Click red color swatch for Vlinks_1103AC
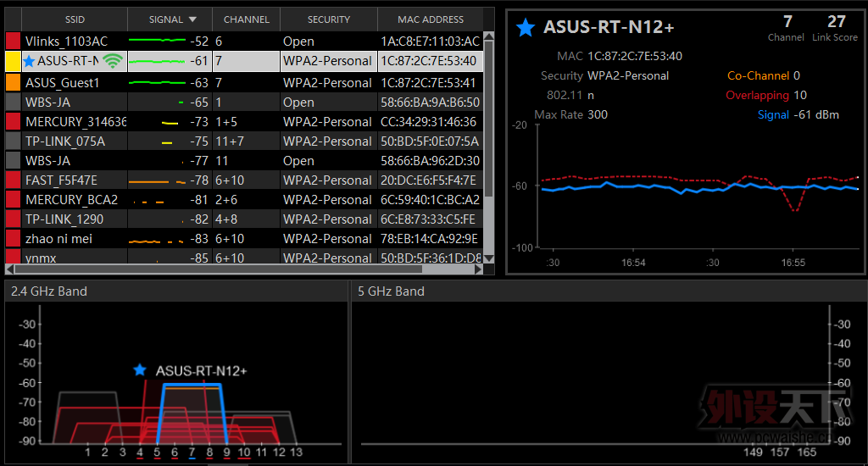Screen dimensions: 868x466 tap(13, 41)
